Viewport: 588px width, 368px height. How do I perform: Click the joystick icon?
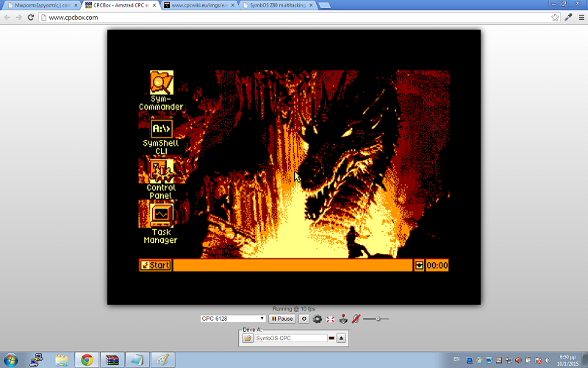tap(343, 319)
